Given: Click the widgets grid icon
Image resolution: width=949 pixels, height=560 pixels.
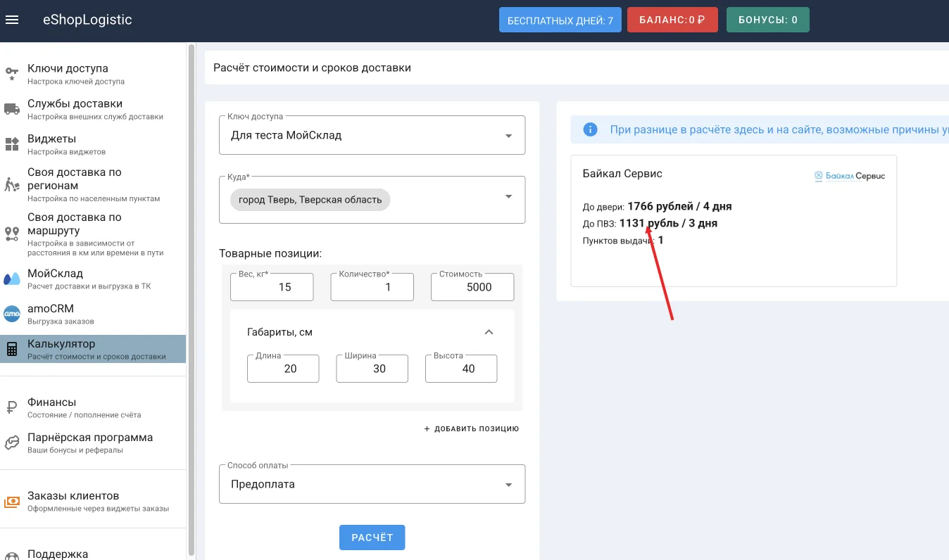Looking at the screenshot, I should pyautogui.click(x=12, y=144).
